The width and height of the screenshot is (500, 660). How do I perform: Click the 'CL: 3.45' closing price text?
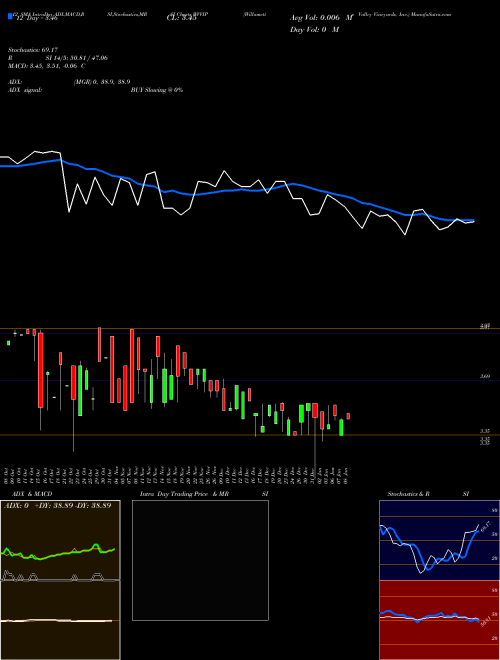(x=182, y=18)
